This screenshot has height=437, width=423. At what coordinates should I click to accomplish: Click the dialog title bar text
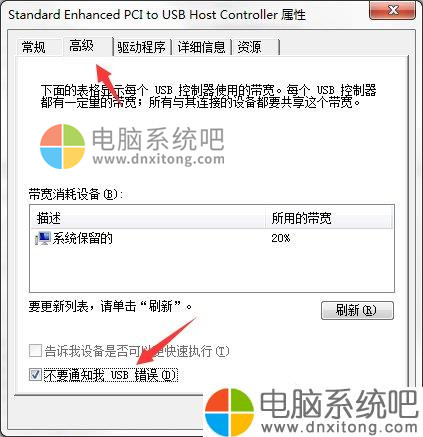click(157, 15)
